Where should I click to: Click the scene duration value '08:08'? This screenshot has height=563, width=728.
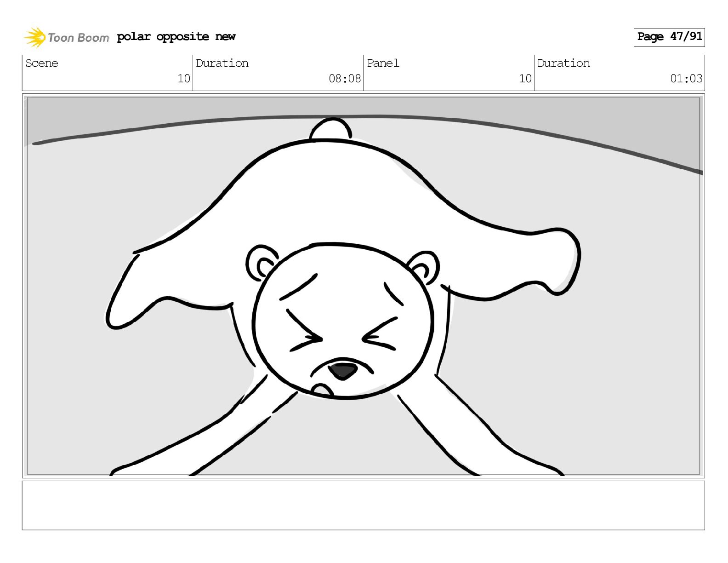tap(345, 79)
